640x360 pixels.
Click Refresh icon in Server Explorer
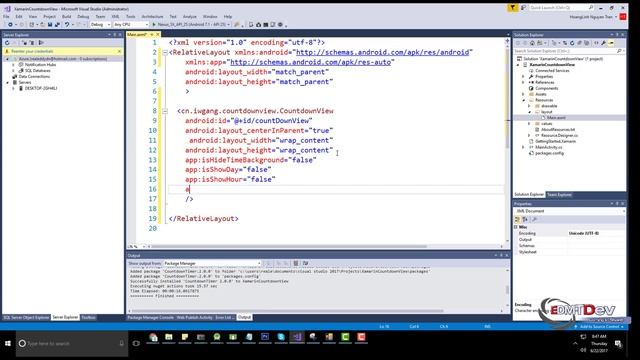pyautogui.click(x=7, y=42)
